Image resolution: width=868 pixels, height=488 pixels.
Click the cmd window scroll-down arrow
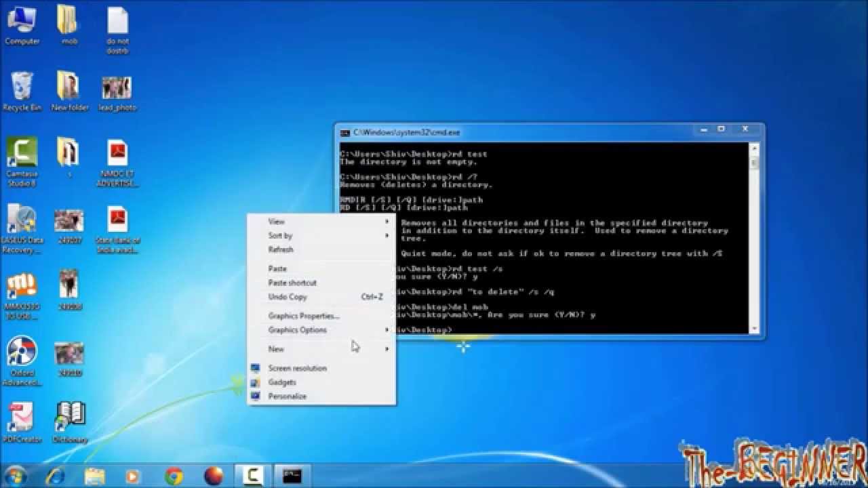(x=754, y=329)
